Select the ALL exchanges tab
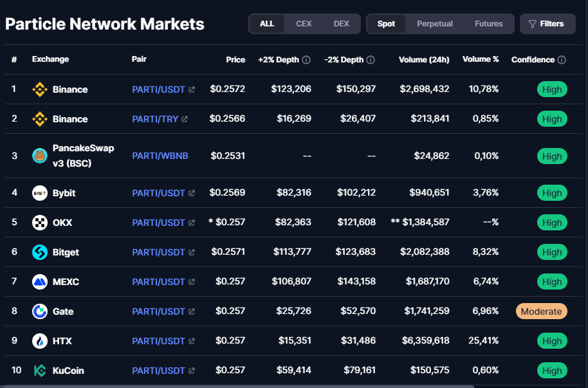 pyautogui.click(x=267, y=24)
